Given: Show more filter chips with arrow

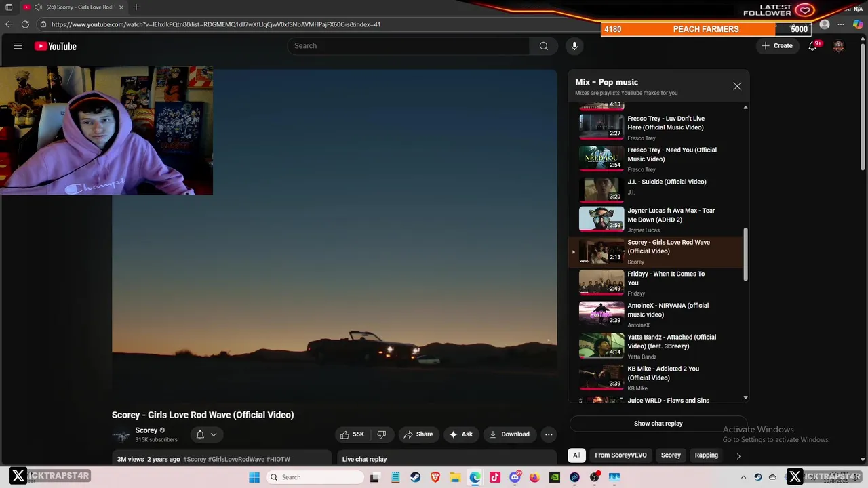Looking at the screenshot, I should [x=738, y=455].
